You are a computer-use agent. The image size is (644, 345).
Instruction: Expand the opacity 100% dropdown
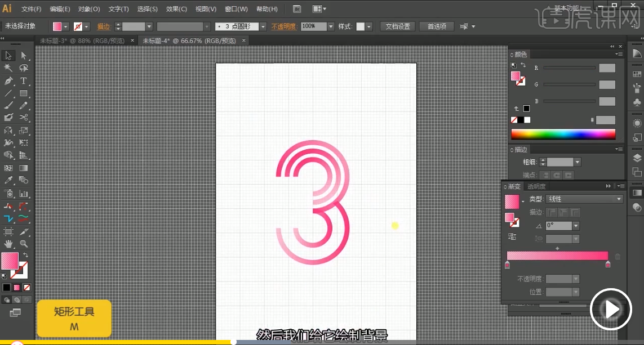tap(330, 26)
